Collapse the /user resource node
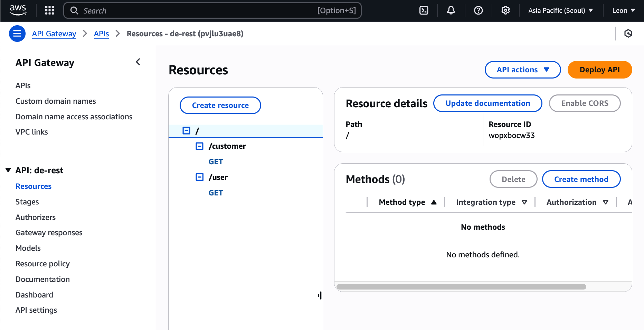This screenshot has height=330, width=644. click(199, 177)
